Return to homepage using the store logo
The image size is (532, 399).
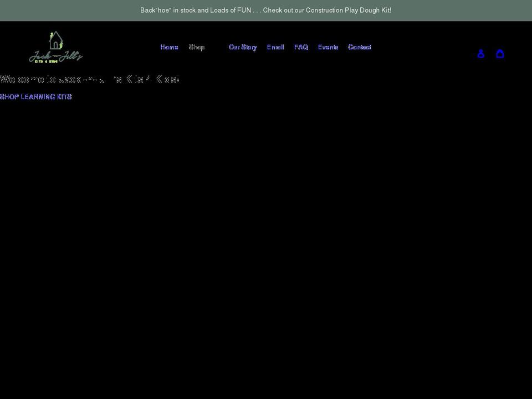click(x=55, y=47)
